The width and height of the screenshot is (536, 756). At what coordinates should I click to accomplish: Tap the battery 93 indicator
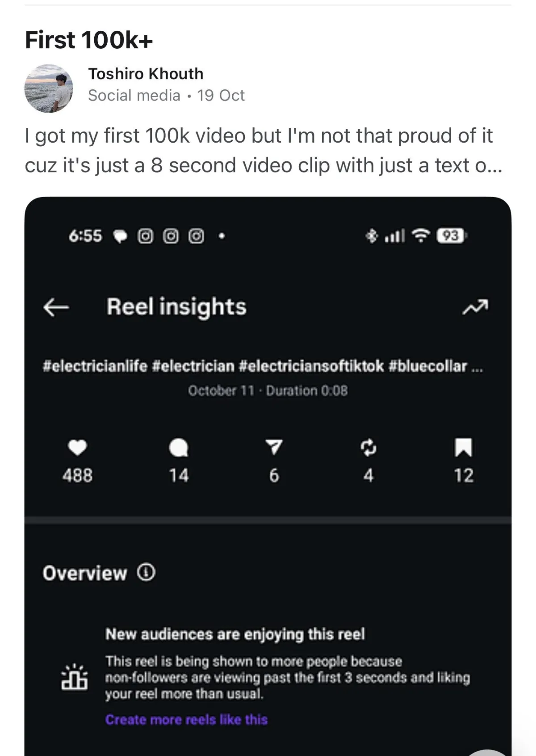[x=452, y=235]
